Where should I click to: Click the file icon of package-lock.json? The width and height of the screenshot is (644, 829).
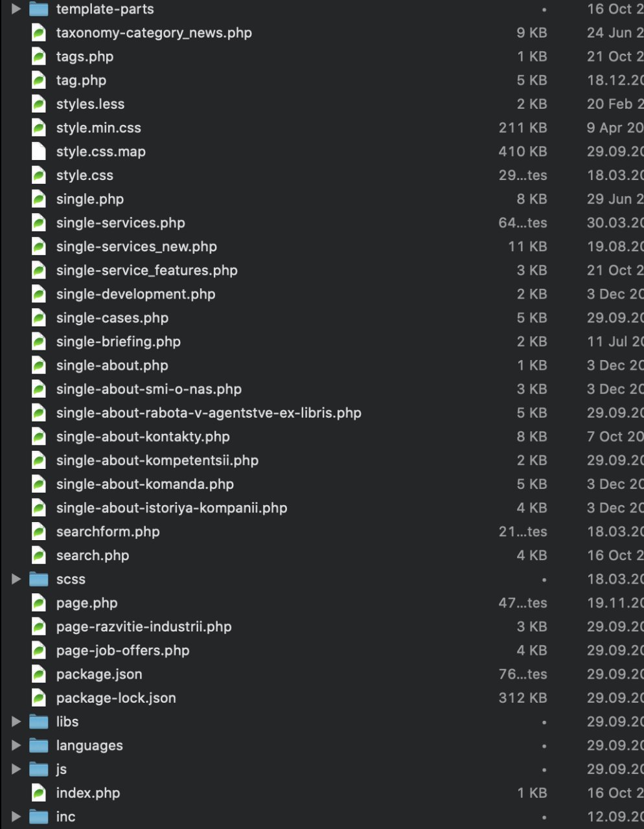click(39, 698)
